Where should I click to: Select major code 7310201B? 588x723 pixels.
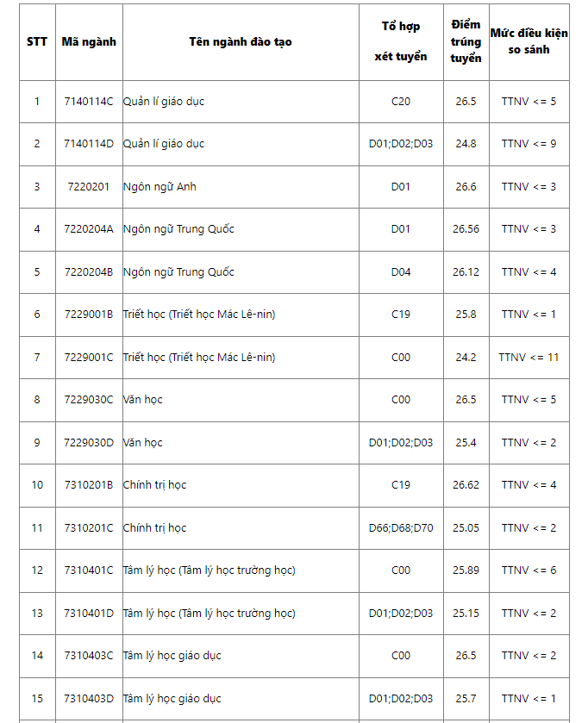[x=89, y=485]
